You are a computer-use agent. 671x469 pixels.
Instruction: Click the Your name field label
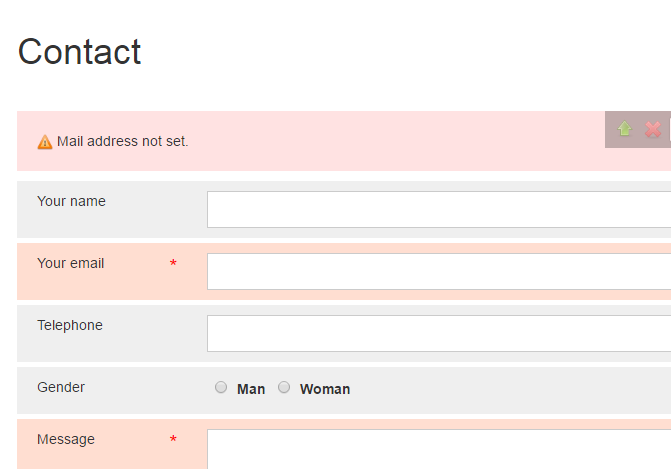click(71, 201)
